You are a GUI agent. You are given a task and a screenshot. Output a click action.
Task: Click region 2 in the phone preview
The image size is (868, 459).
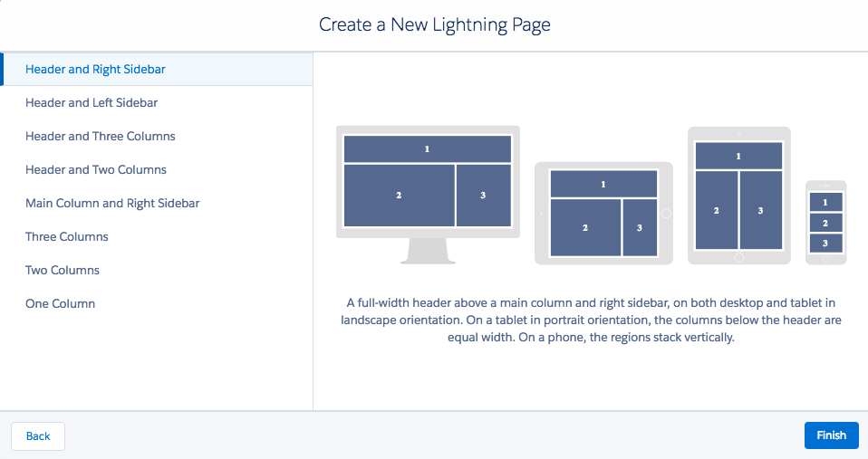826,223
